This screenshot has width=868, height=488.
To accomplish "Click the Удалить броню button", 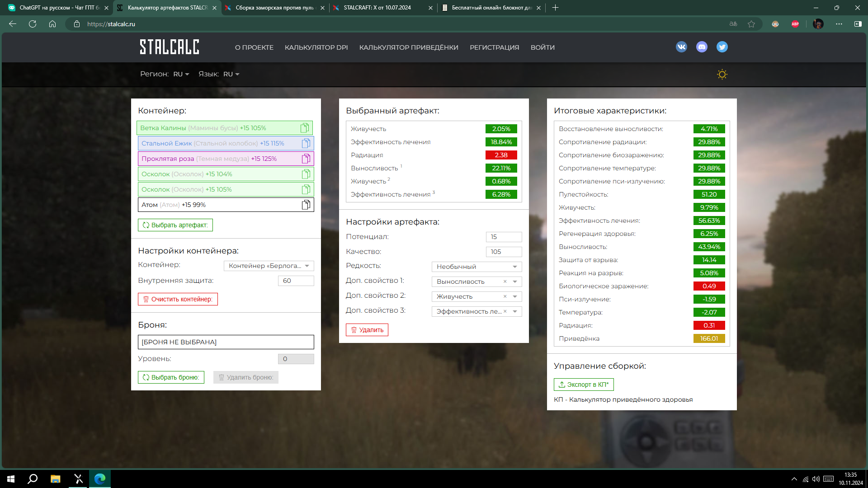I will tap(246, 377).
